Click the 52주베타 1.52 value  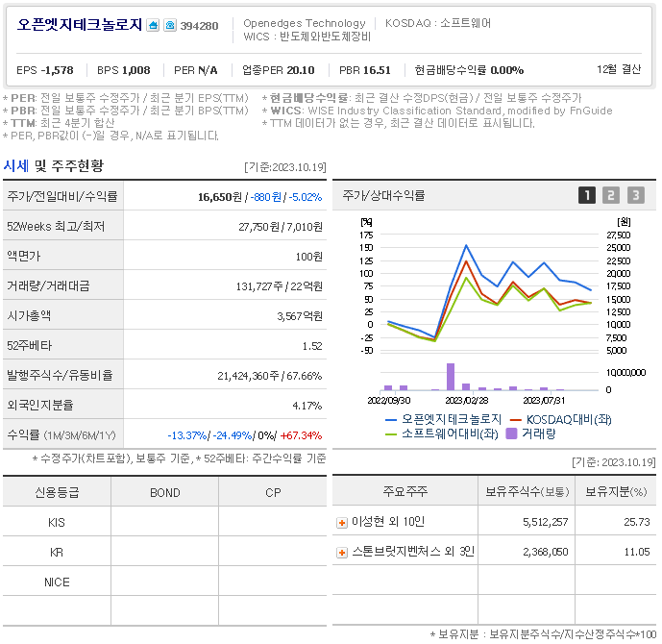pos(312,346)
